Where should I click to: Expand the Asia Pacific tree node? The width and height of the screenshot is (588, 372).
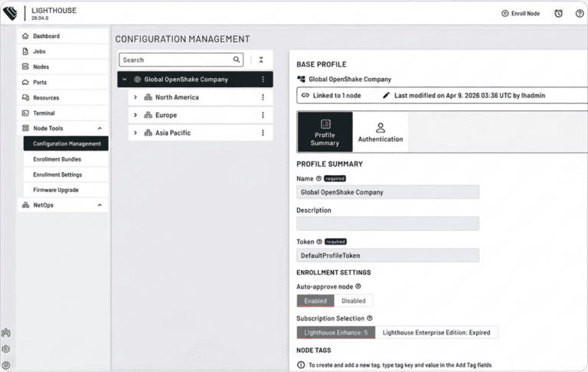(x=136, y=132)
